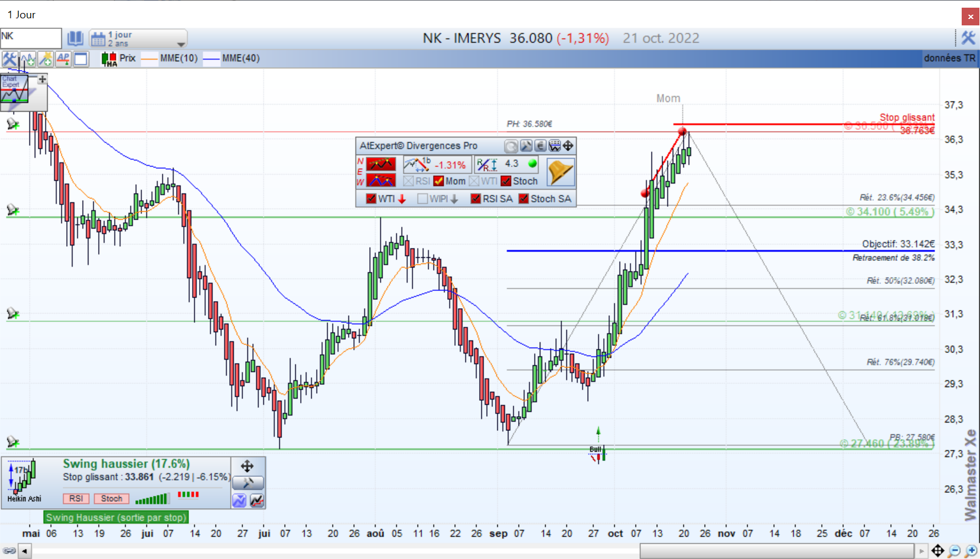The width and height of the screenshot is (980, 559).
Task: Click the Swing Haussier (sortie par stop) label
Action: coord(116,518)
